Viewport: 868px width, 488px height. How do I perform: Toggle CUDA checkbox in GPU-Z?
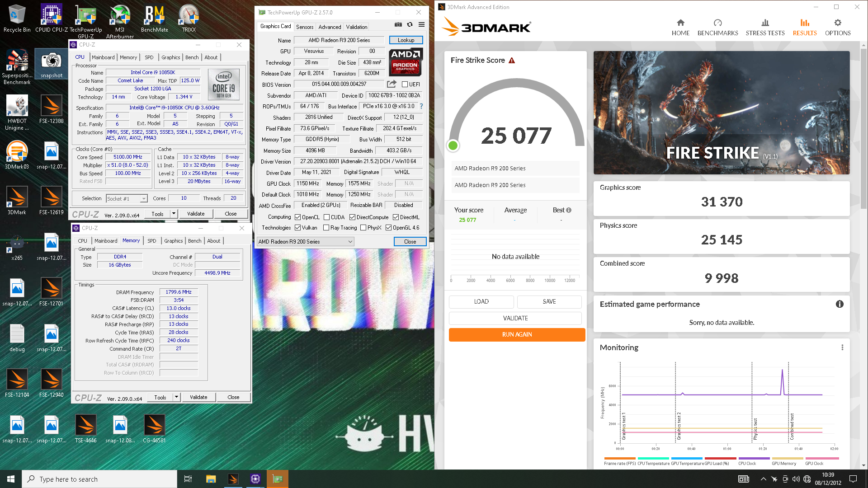326,217
